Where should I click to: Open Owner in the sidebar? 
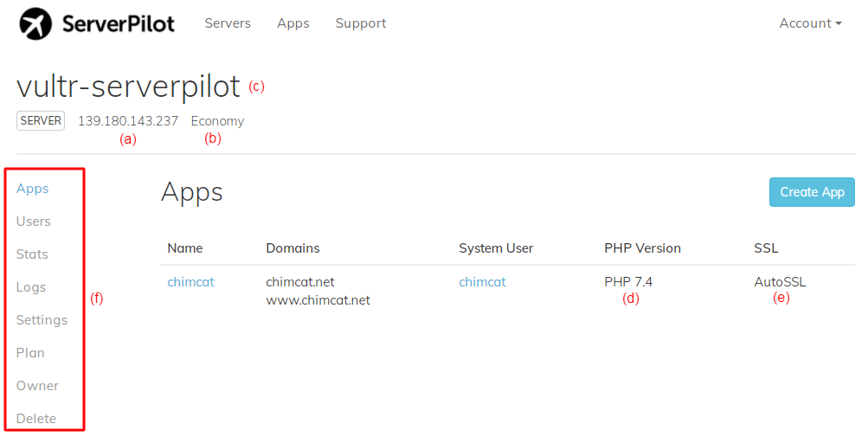(x=37, y=385)
